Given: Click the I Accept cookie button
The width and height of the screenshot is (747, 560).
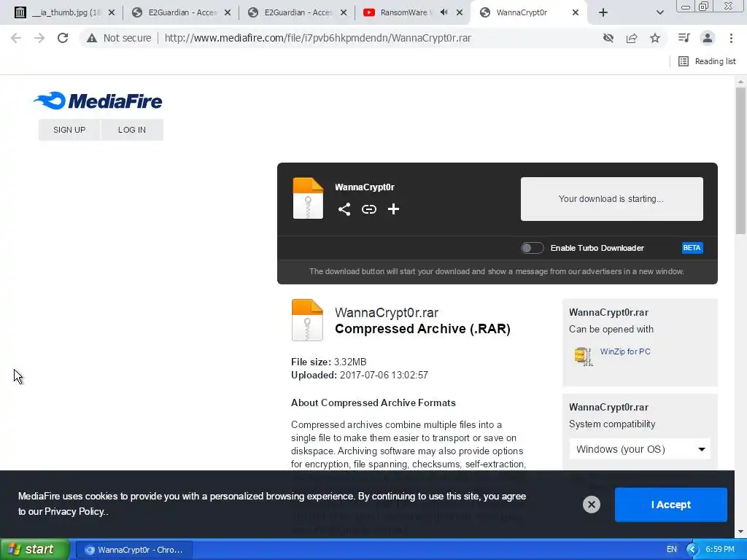Looking at the screenshot, I should click(671, 505).
